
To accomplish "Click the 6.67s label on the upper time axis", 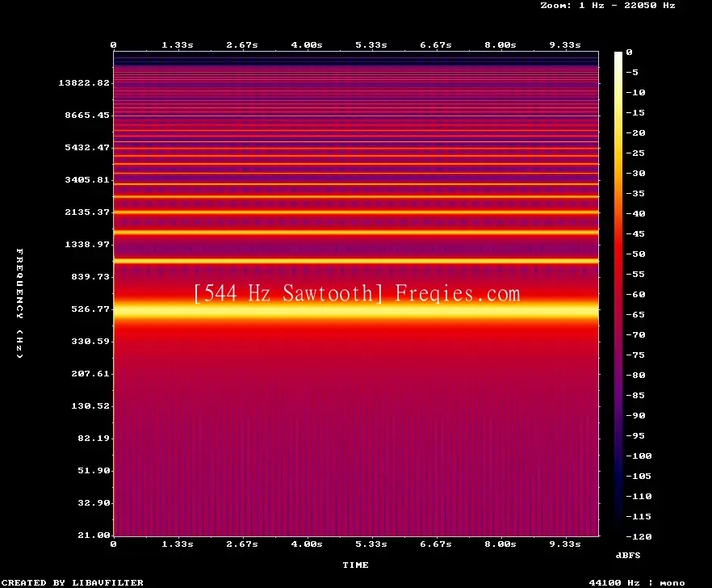I will point(435,45).
